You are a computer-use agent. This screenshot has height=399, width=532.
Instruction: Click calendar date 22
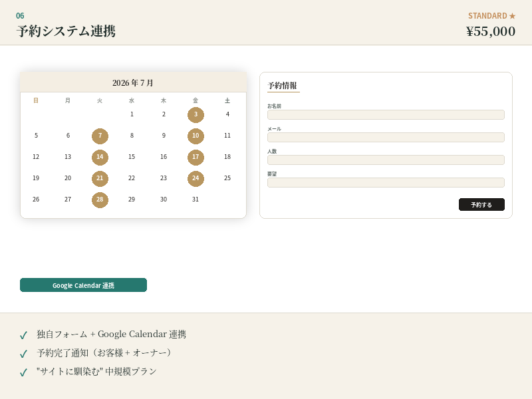pyautogui.click(x=132, y=178)
